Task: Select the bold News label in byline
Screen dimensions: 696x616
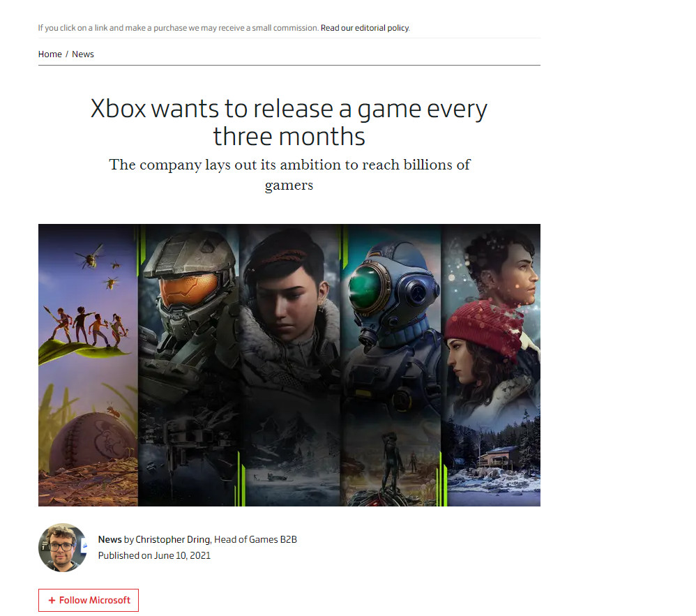Action: coord(109,539)
